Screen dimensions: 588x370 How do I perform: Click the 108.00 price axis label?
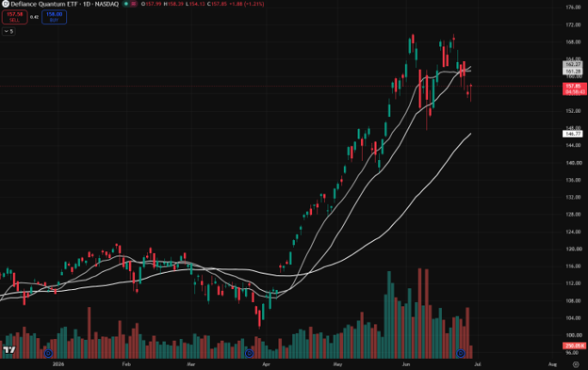click(x=573, y=300)
